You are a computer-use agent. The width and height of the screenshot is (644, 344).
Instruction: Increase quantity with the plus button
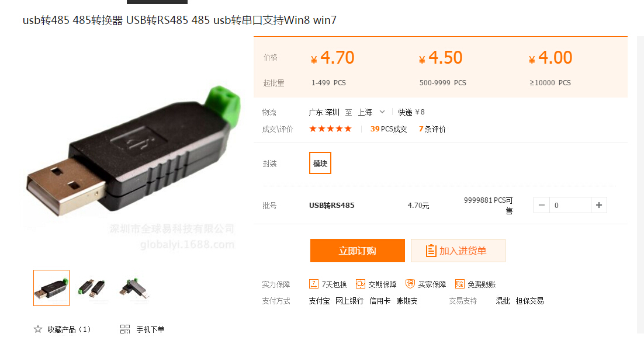[x=599, y=205]
